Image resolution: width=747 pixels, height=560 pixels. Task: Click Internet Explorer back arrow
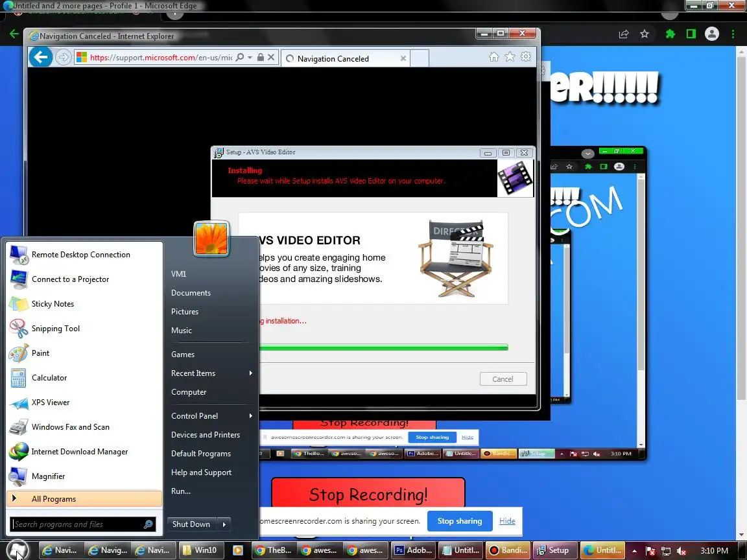40,58
